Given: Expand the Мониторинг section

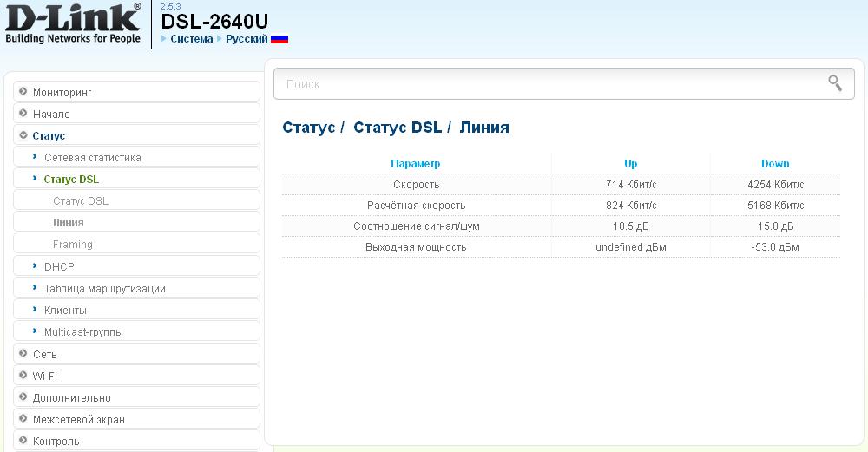Looking at the screenshot, I should coord(136,92).
